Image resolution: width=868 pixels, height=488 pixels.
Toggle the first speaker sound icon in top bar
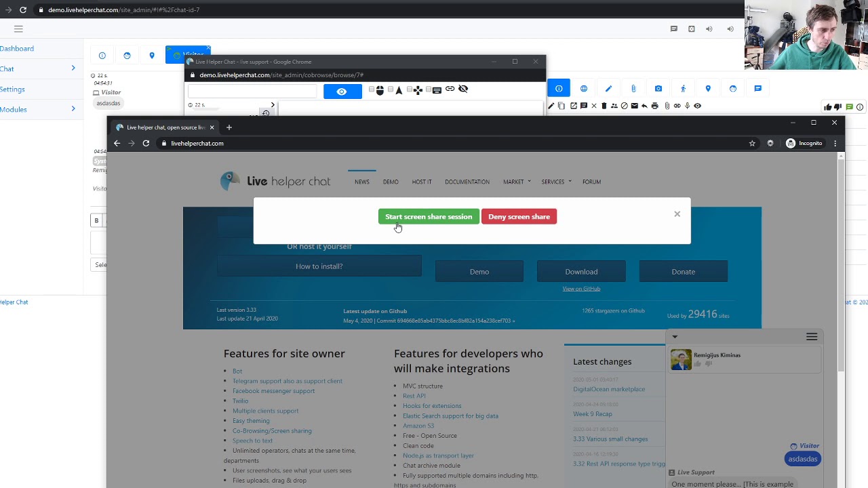coord(709,29)
